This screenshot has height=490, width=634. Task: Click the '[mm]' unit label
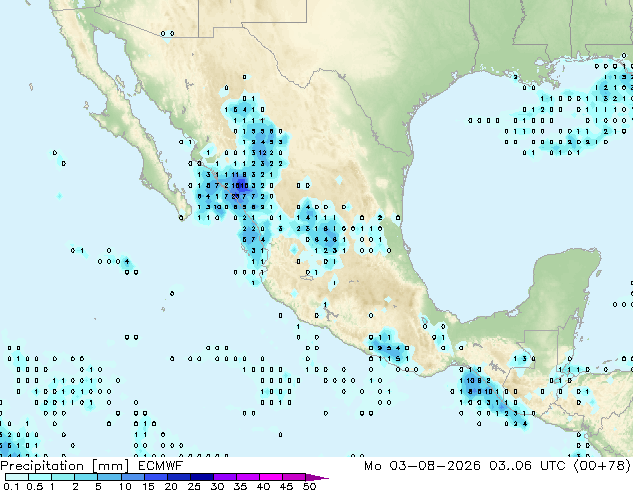coord(110,467)
